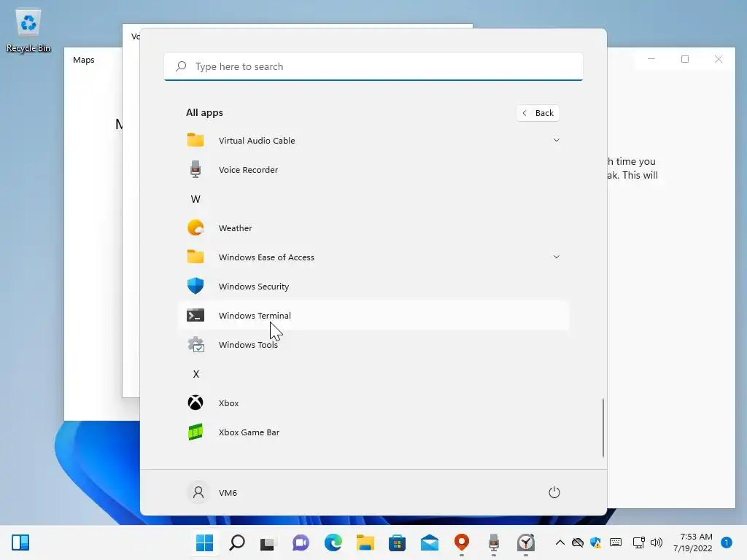Viewport: 747px width, 560px height.
Task: Click the volume speaker tray icon
Action: 657,542
